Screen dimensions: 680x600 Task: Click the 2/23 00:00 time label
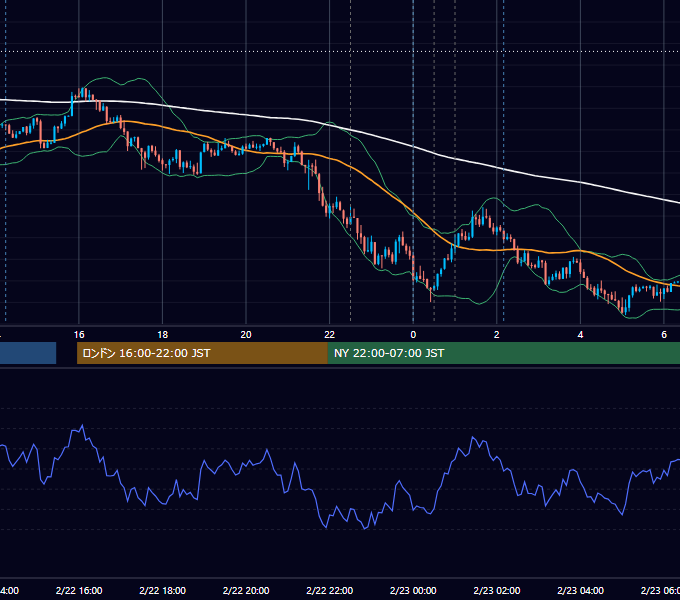click(x=413, y=591)
